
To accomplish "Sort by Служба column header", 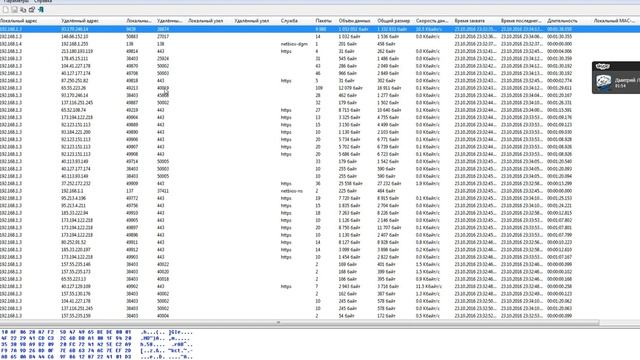I will pos(289,20).
